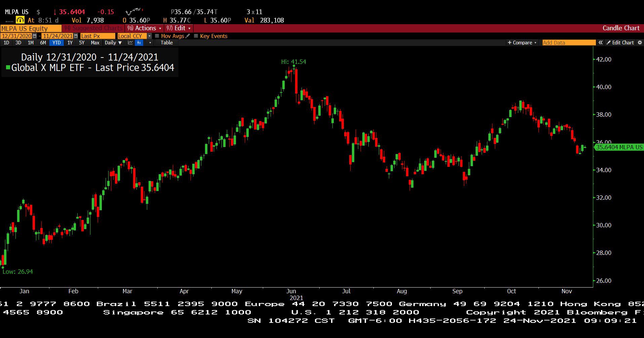Image resolution: width=644 pixels, height=338 pixels.
Task: Click the 42.00 price axis label
Action: (604, 60)
